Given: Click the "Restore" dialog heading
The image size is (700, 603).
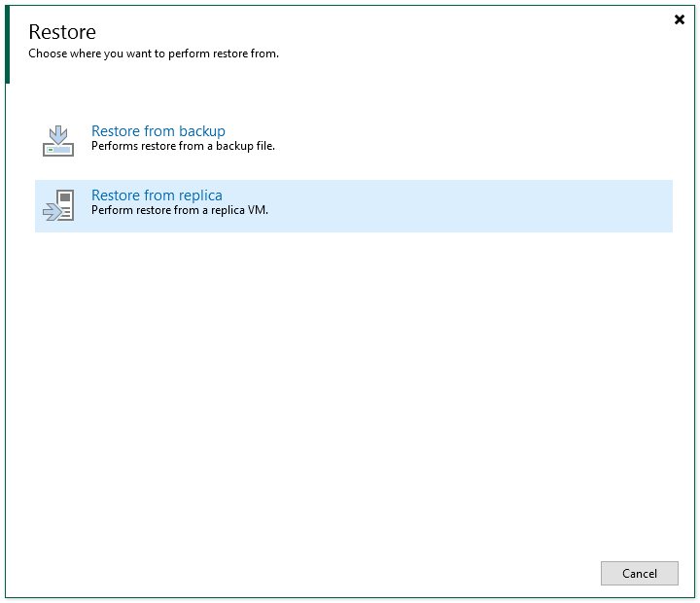Looking at the screenshot, I should click(62, 32).
